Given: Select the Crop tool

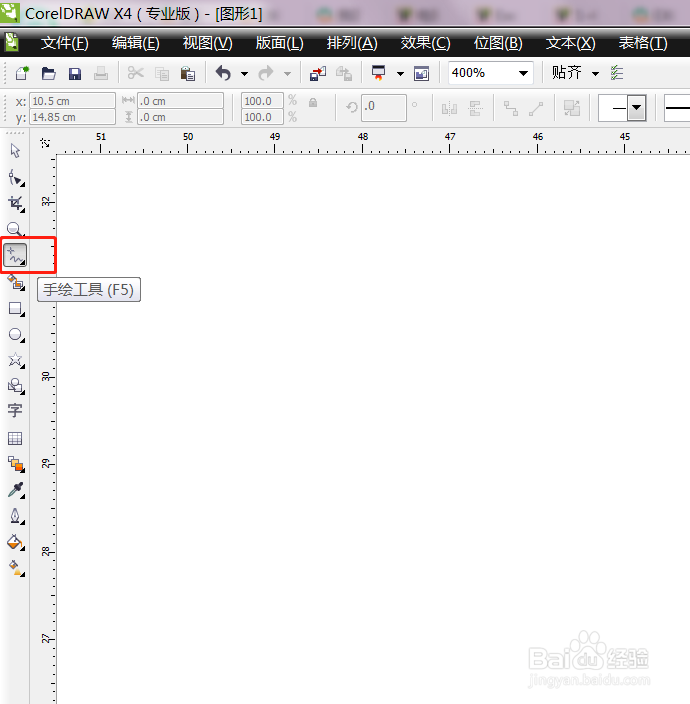Looking at the screenshot, I should [16, 204].
